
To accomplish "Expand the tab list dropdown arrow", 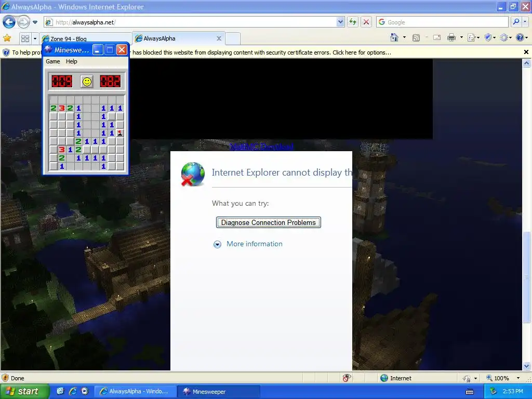I will 35,38.
